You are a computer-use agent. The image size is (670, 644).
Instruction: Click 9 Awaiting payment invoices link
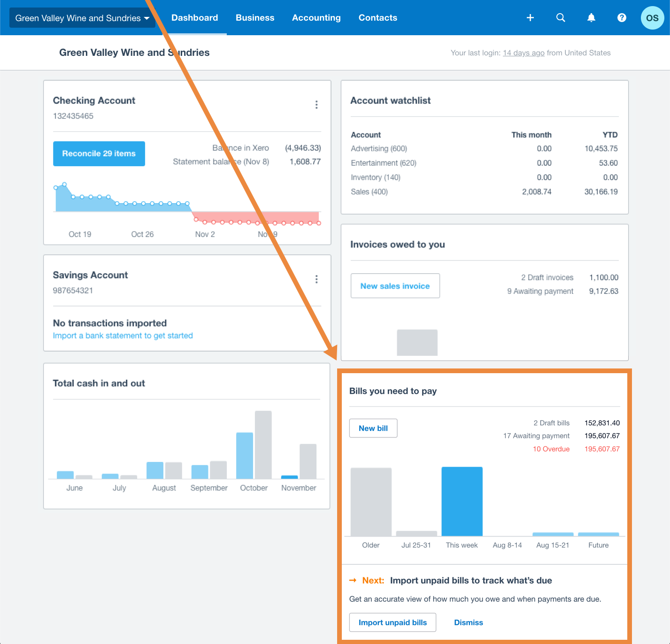pos(540,291)
